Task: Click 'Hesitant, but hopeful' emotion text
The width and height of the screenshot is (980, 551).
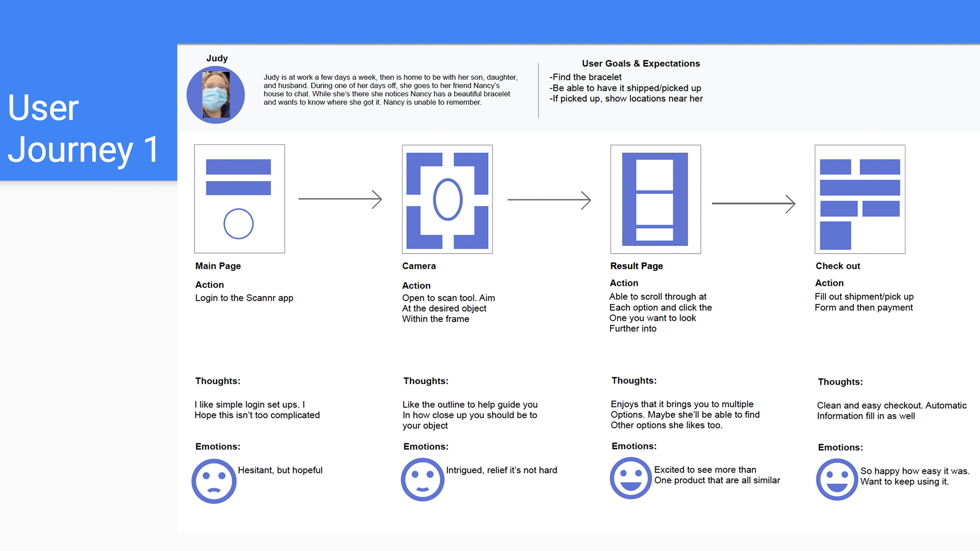Action: 280,470
